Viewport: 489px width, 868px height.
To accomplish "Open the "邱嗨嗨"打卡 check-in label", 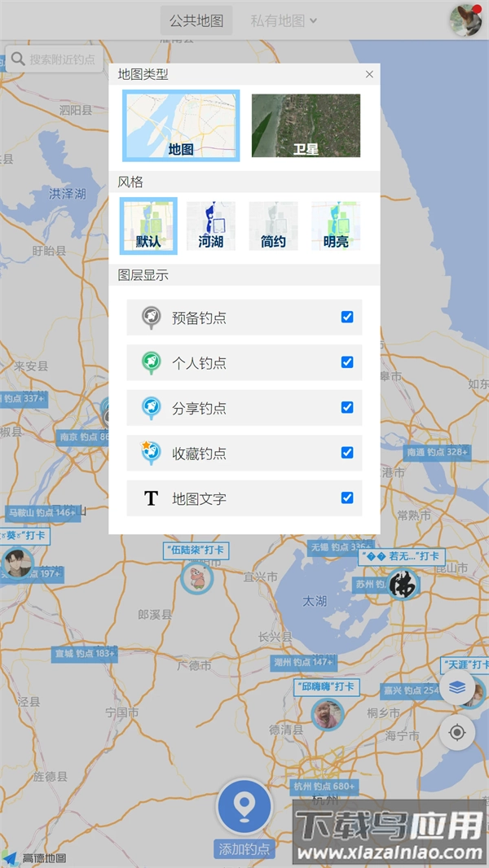I will [x=328, y=687].
